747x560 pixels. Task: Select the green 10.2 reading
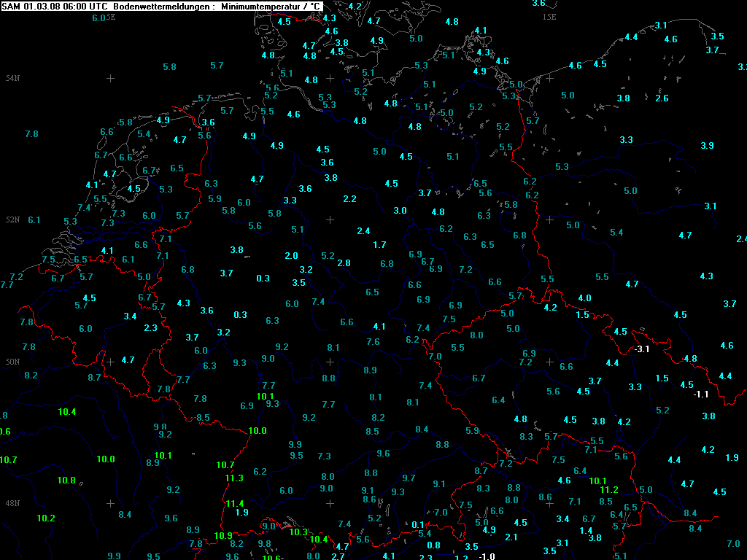[x=46, y=518]
